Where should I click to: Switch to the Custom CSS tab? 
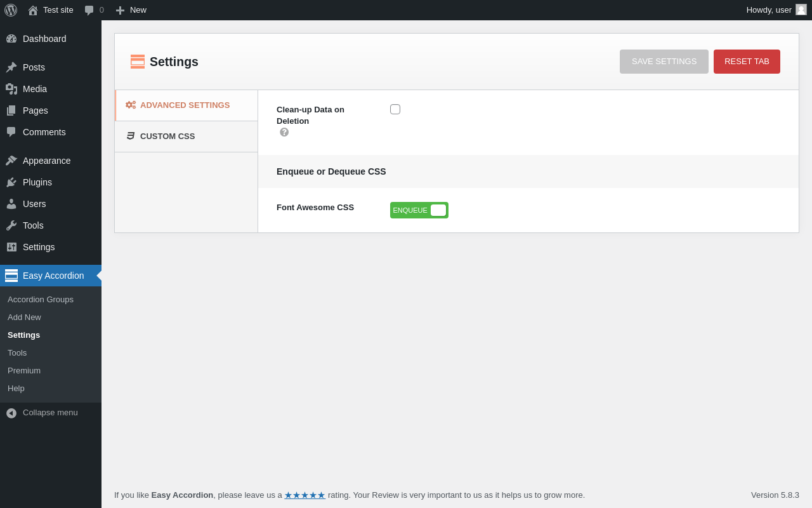point(167,137)
